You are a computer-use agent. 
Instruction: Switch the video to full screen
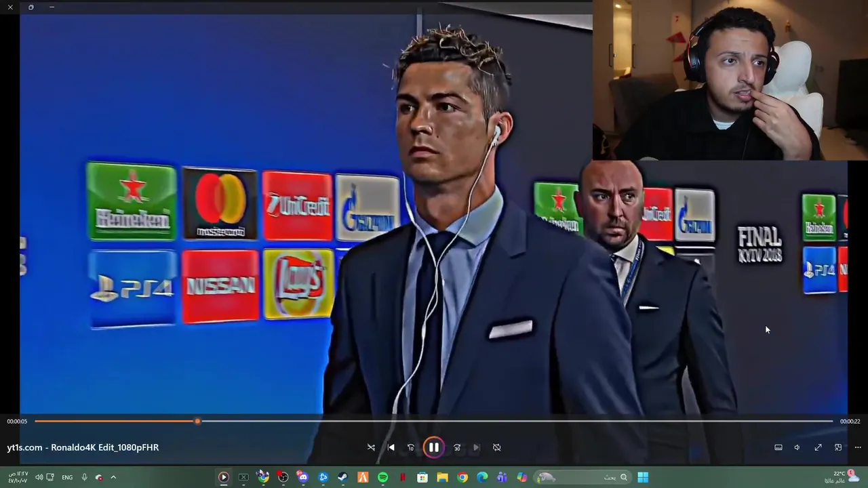[x=818, y=447]
